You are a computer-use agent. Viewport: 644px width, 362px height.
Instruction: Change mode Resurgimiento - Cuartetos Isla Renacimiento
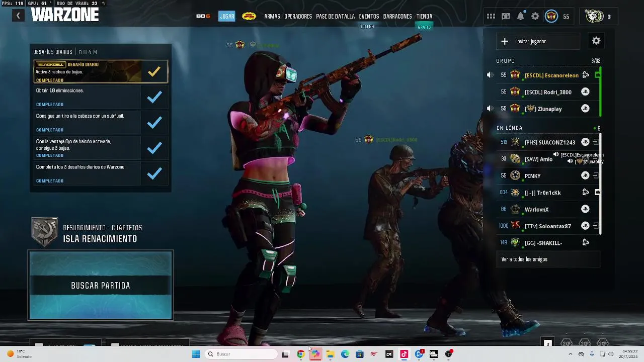coord(88,233)
